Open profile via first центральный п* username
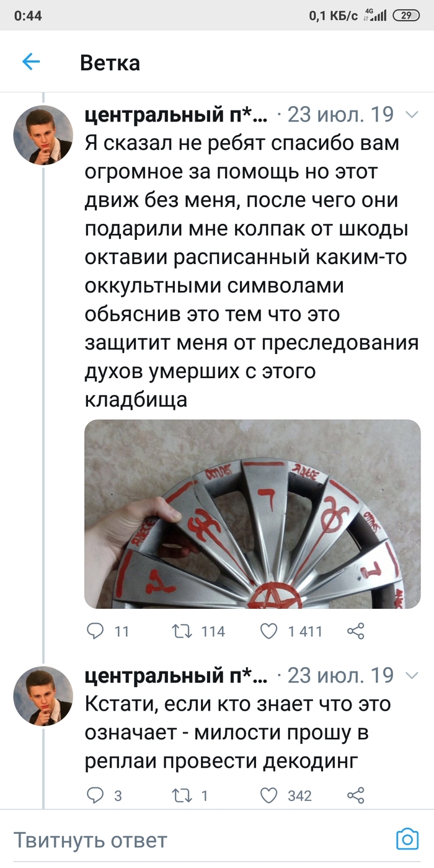 177,115
